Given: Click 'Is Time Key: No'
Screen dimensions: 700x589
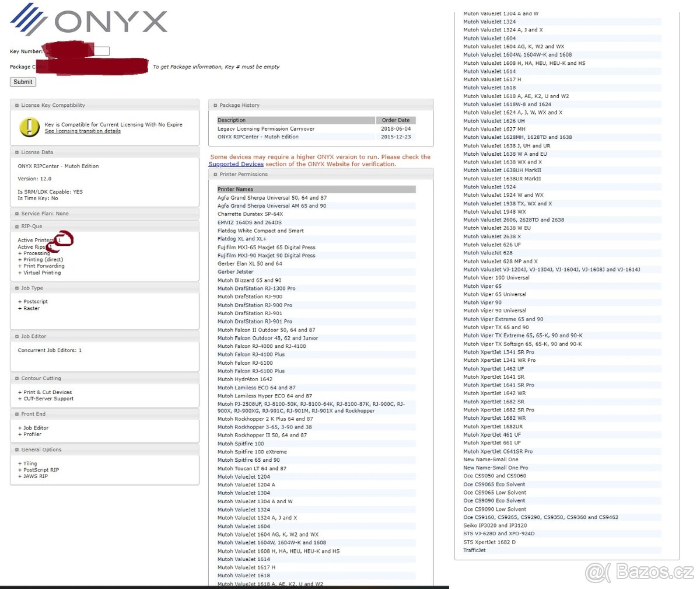Looking at the screenshot, I should (38, 198).
